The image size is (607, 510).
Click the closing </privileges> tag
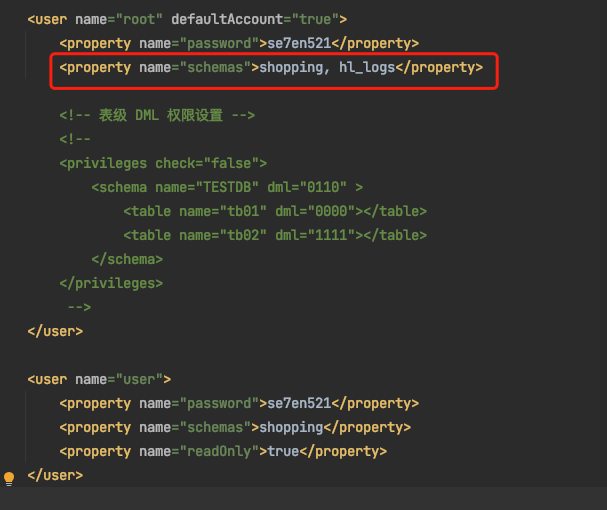111,283
